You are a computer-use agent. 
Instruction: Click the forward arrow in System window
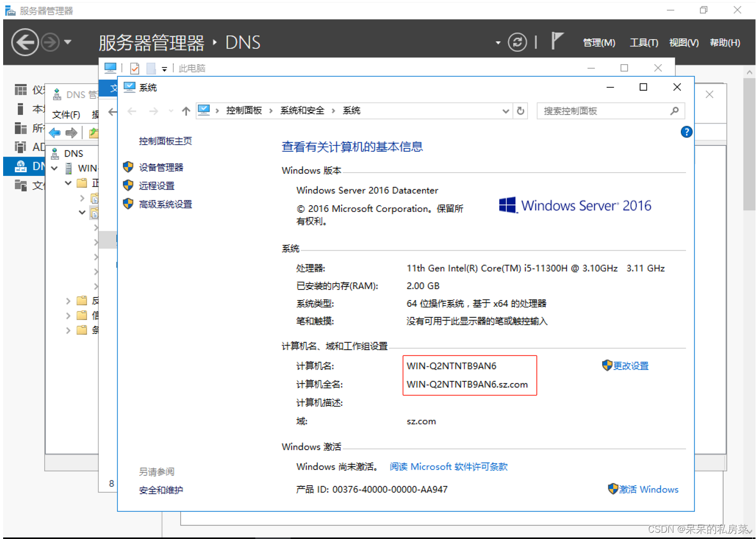(153, 111)
